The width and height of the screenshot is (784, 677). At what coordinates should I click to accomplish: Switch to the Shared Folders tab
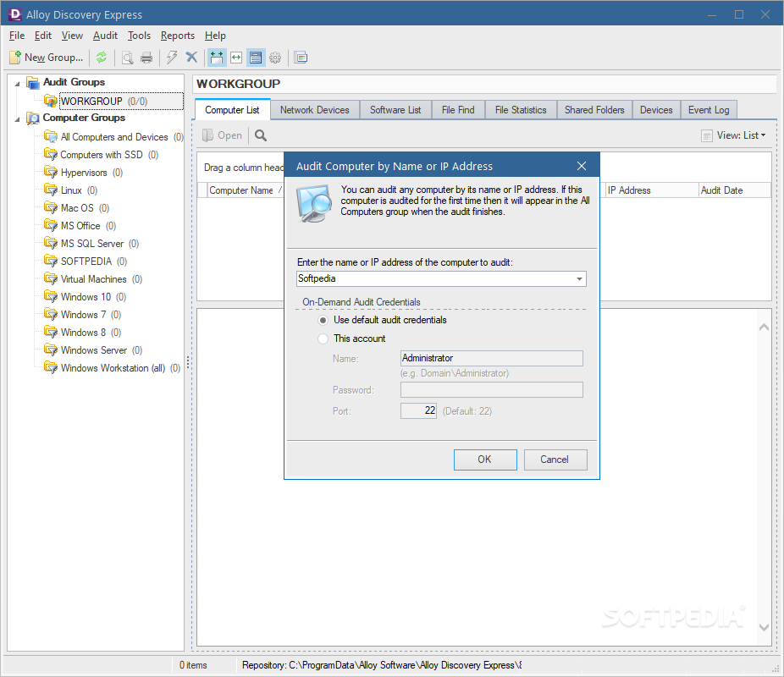pos(594,110)
